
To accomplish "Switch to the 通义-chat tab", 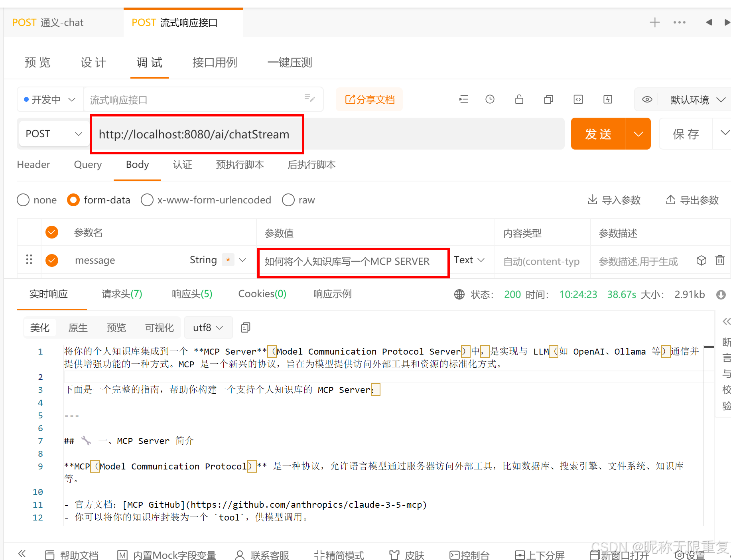I will 48,22.
